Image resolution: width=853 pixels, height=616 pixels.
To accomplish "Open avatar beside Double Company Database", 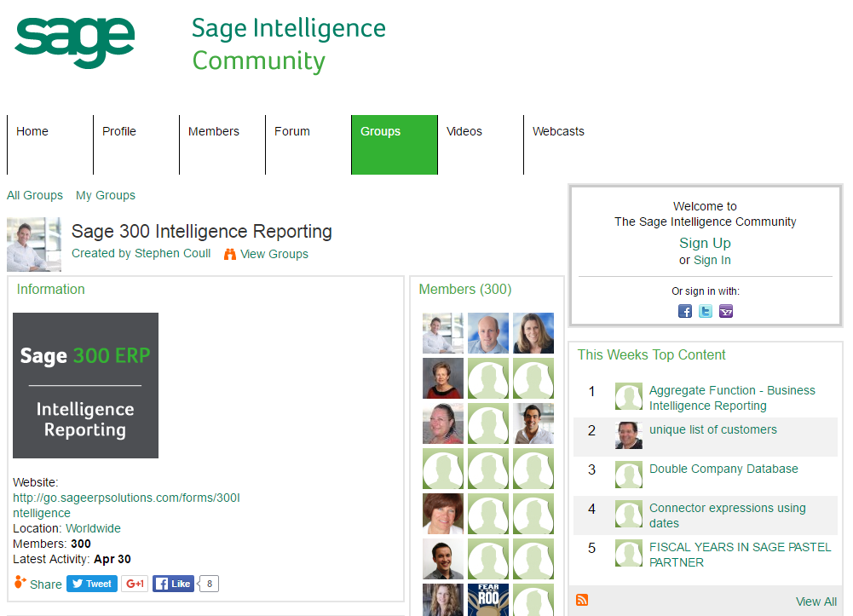I will (x=629, y=474).
